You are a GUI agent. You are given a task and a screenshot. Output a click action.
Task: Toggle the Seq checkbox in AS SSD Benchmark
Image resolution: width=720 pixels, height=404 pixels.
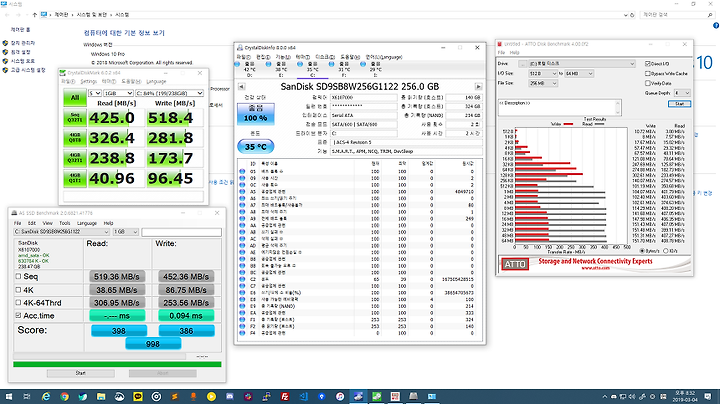18,276
